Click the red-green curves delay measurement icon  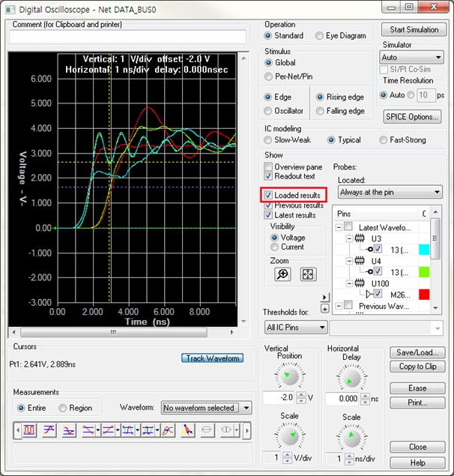[x=168, y=430]
